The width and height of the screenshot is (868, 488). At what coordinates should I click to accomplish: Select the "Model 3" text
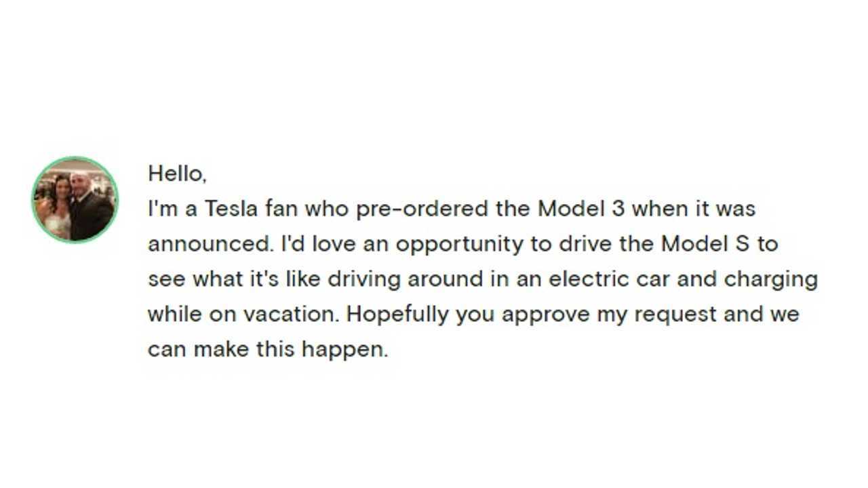pyautogui.click(x=580, y=209)
